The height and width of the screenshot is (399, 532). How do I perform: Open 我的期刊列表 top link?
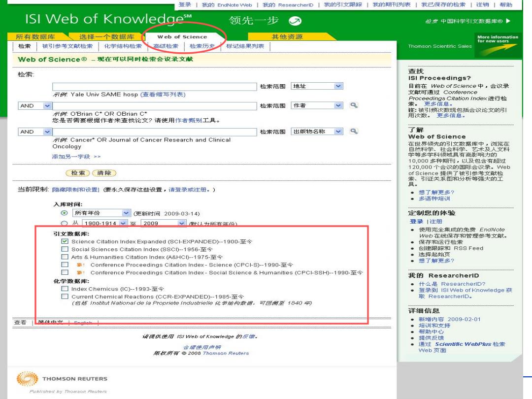pos(392,5)
